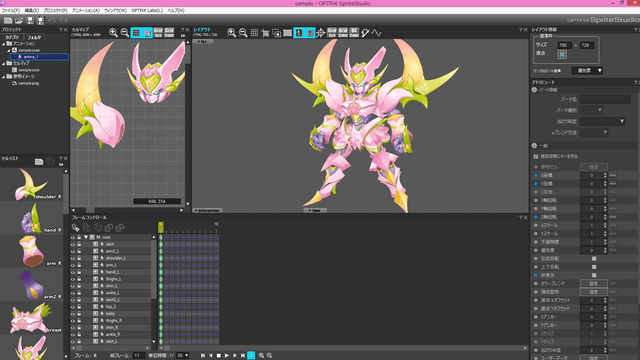Open the 編集(E) menu
The image size is (640, 360).
click(31, 11)
